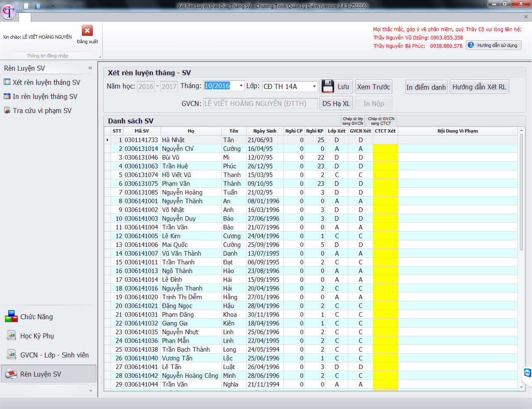Click student ID cell 0306141042

tap(142, 376)
